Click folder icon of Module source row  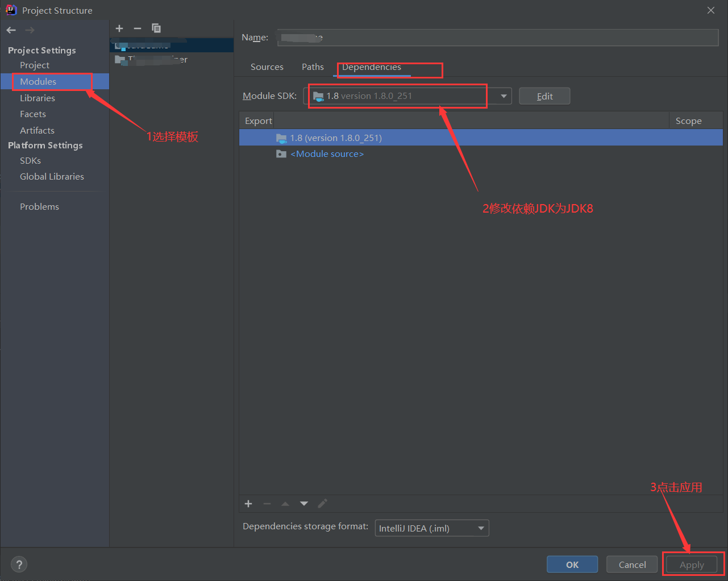point(281,154)
